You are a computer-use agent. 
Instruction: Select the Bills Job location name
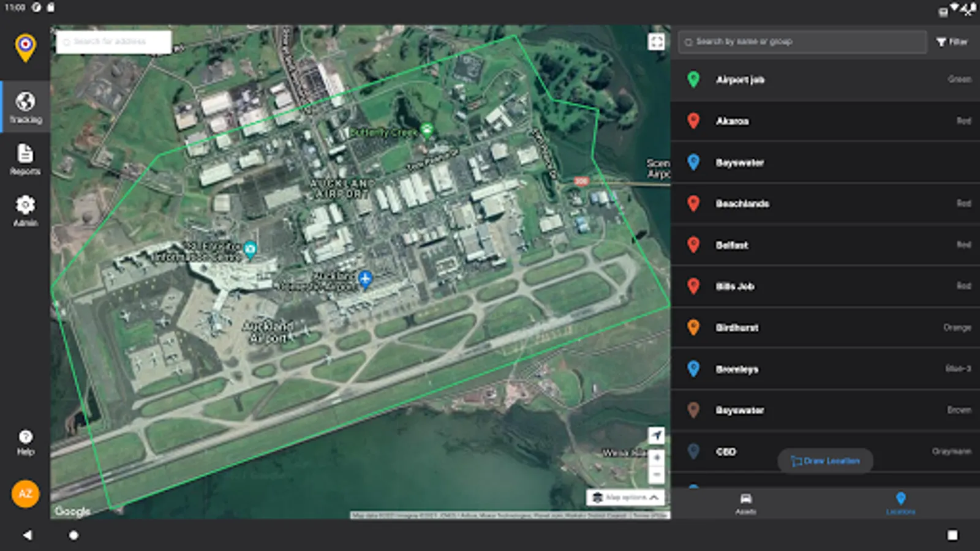(735, 287)
